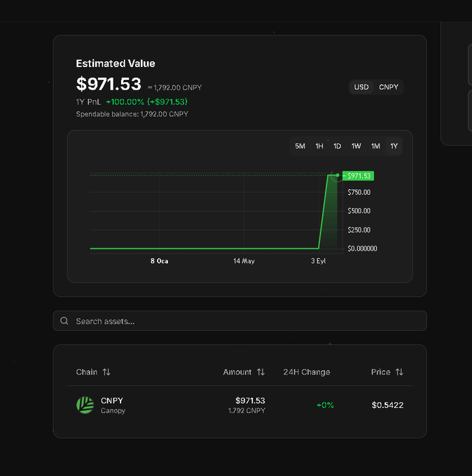
Task: Sort by Price arrows icon
Action: pyautogui.click(x=399, y=372)
